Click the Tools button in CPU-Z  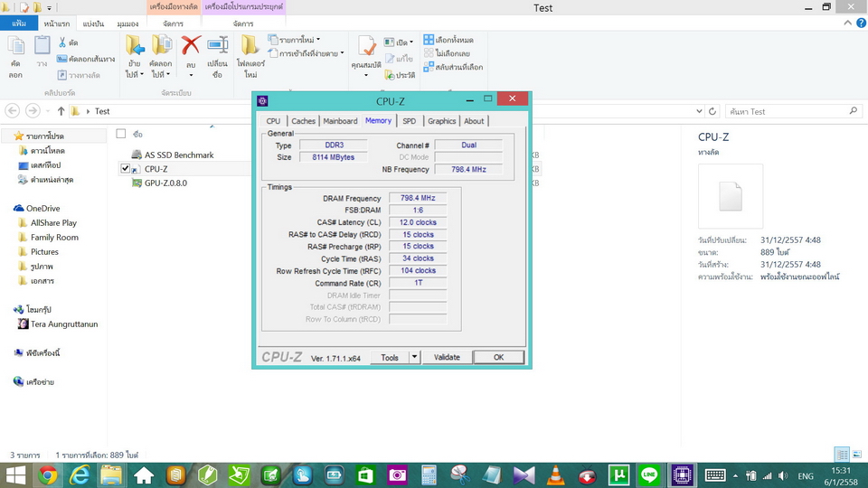click(390, 358)
